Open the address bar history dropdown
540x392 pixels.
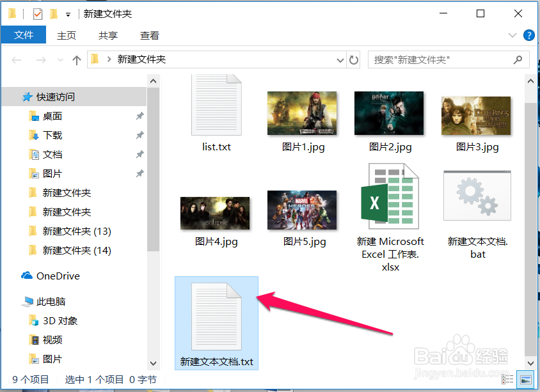tap(340, 60)
